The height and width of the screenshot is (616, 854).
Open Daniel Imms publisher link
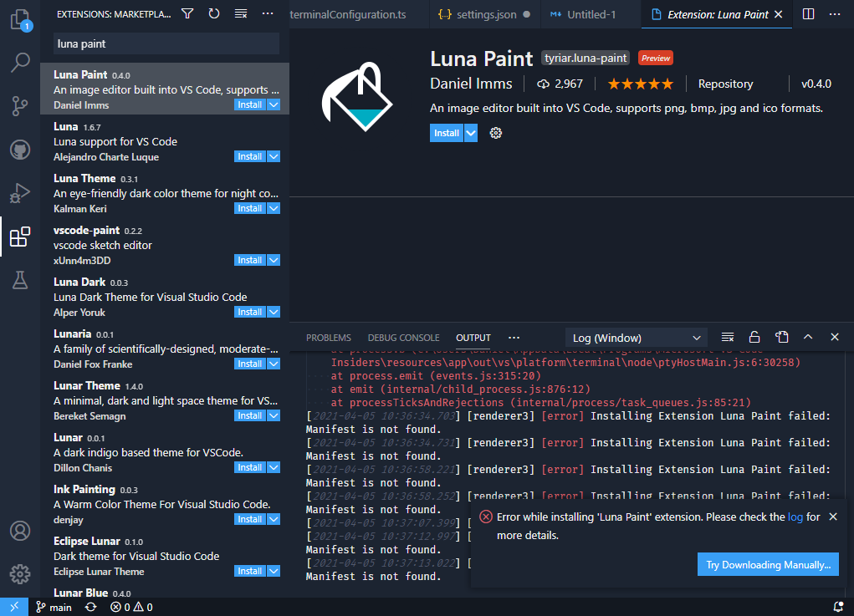pos(471,84)
